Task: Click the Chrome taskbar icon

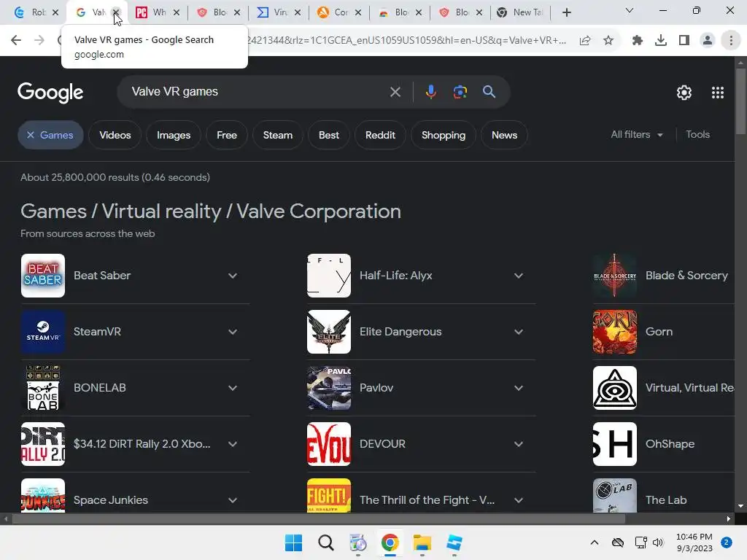Action: pyautogui.click(x=390, y=542)
